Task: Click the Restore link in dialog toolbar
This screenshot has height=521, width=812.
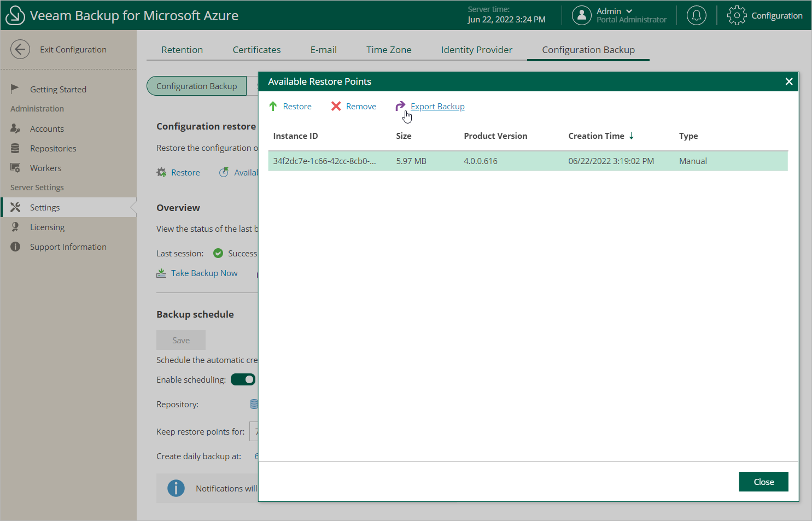Action: (297, 106)
